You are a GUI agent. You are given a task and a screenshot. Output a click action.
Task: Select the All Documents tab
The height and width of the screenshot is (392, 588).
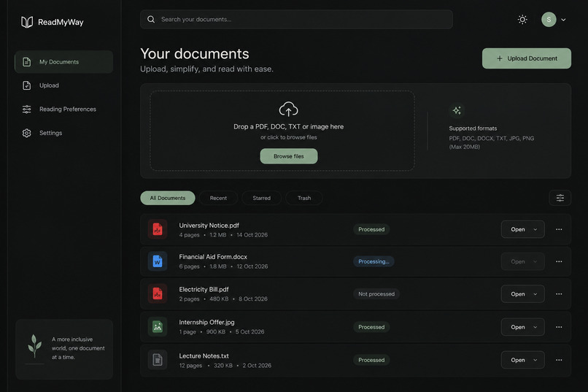[168, 198]
